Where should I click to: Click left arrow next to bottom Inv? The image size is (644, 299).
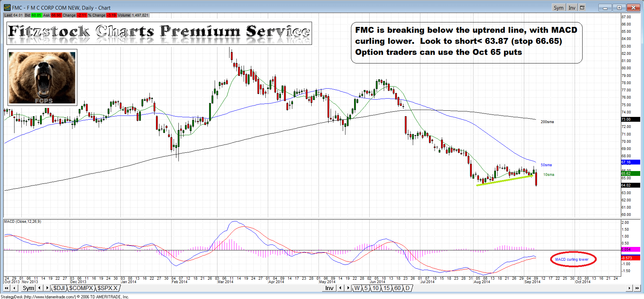click(x=341, y=288)
